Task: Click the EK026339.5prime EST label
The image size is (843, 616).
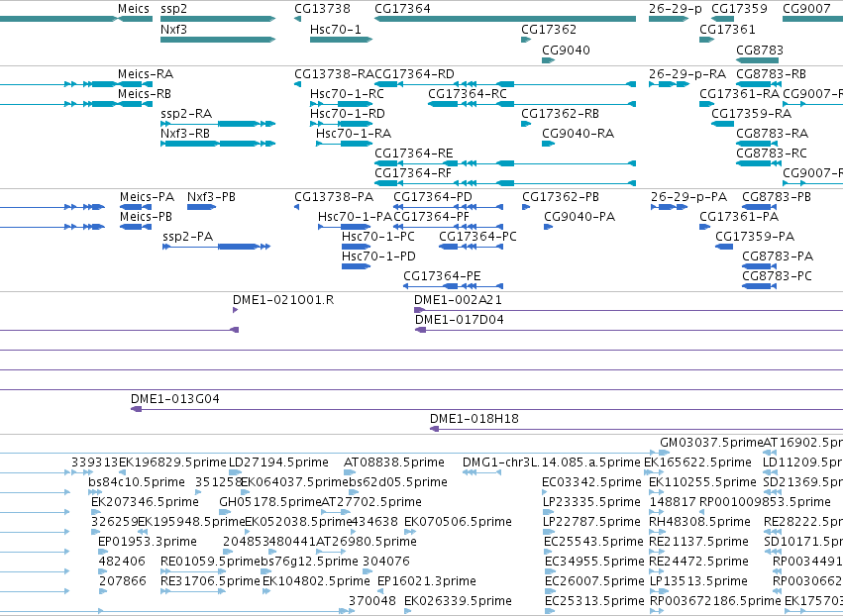Action: tap(458, 601)
